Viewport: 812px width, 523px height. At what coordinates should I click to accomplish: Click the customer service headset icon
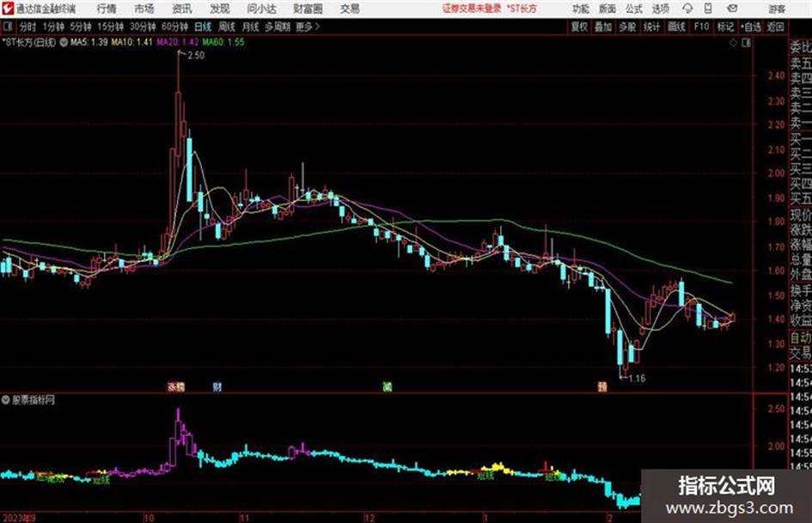click(687, 9)
